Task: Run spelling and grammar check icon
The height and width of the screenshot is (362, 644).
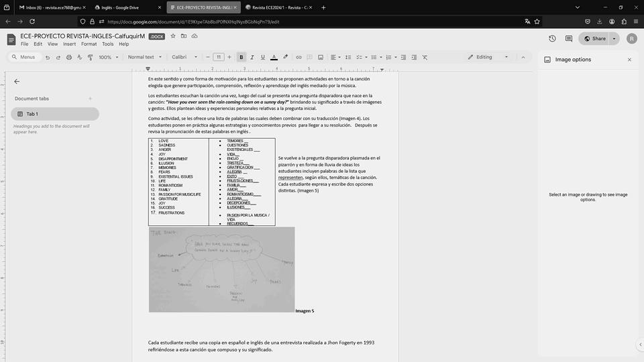Action: 80,58
